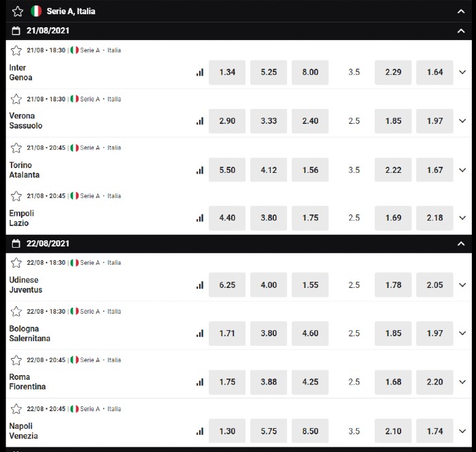Star the Inter vs Genoa match
Screen dimensions: 476x452
pos(16,50)
